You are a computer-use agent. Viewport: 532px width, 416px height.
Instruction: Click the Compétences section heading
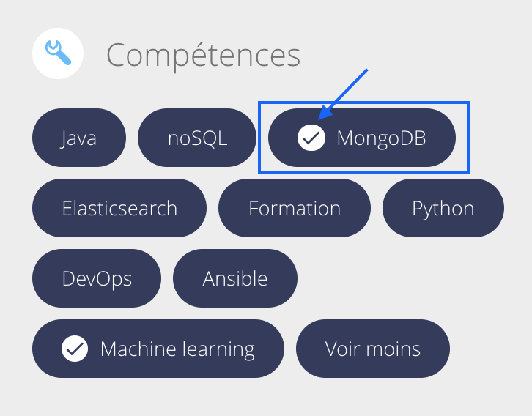coord(203,55)
